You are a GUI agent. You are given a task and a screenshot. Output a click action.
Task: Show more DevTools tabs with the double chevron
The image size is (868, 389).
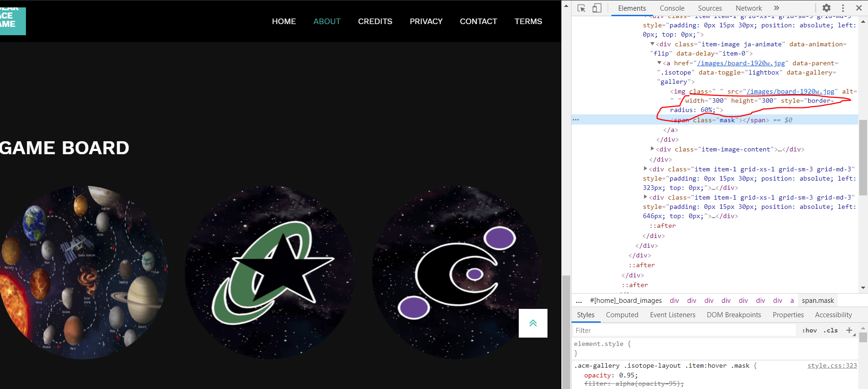[777, 8]
